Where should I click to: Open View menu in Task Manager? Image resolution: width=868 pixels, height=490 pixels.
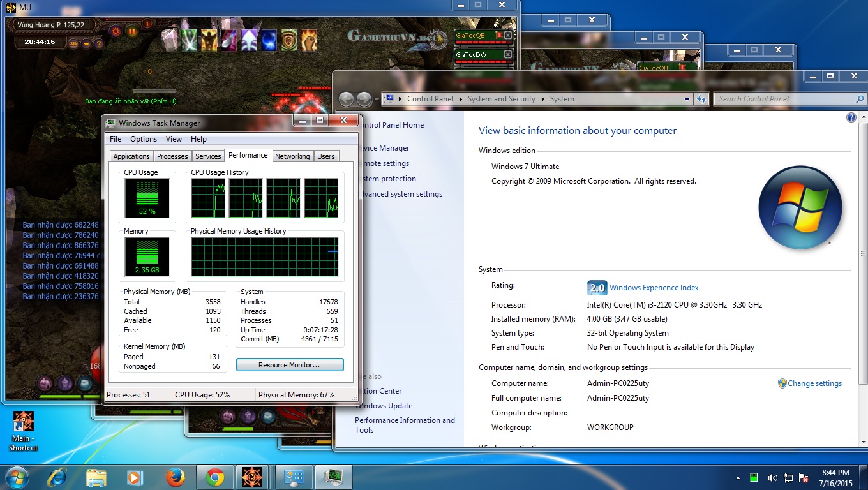174,139
